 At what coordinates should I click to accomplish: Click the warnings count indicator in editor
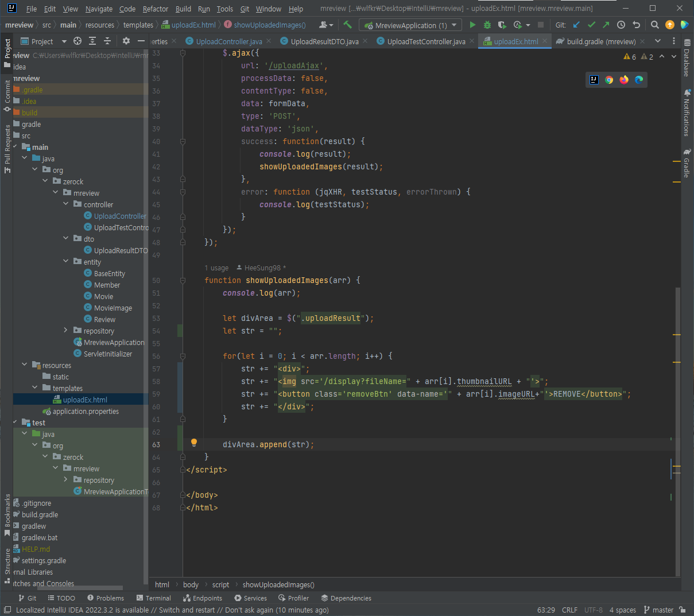pos(630,57)
